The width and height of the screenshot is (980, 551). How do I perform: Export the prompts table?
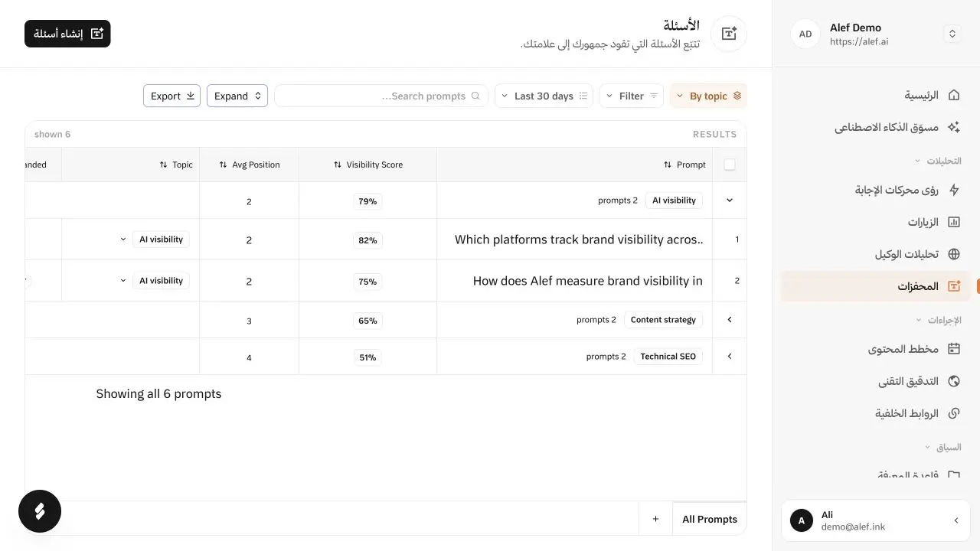(171, 96)
